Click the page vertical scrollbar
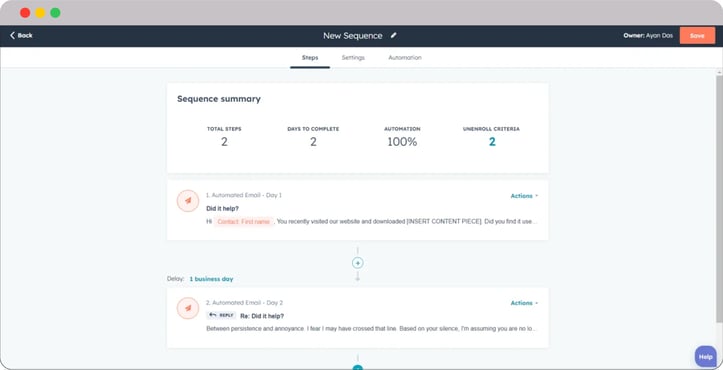723x370 pixels. pyautogui.click(x=719, y=198)
